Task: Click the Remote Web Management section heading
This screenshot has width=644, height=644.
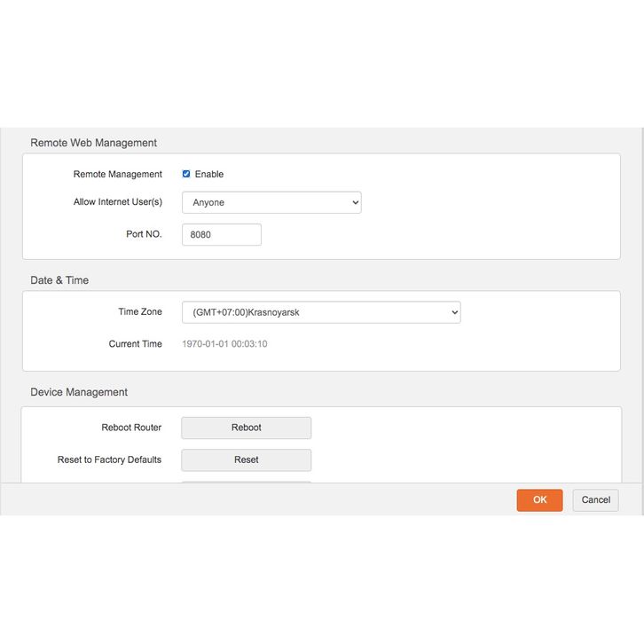Action: point(93,143)
